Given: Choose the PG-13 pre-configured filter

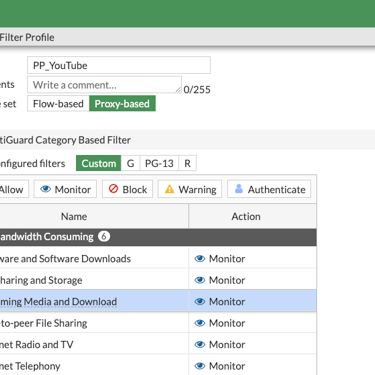Looking at the screenshot, I should pyautogui.click(x=159, y=163).
